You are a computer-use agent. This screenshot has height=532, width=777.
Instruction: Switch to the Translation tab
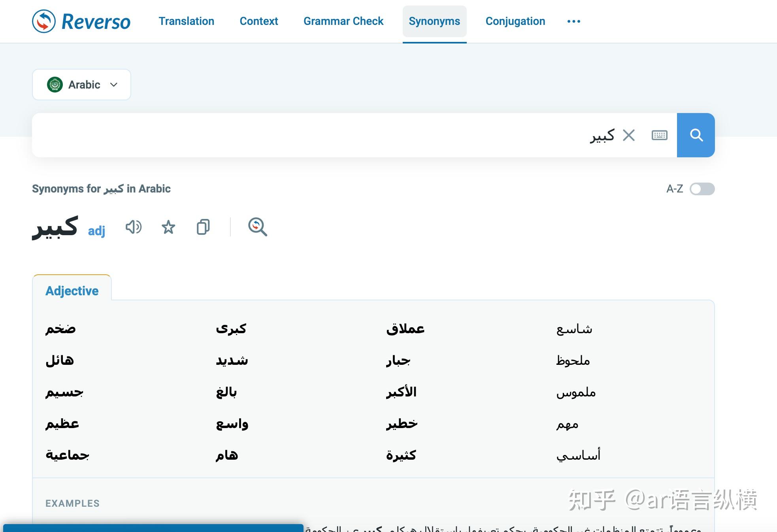click(187, 21)
